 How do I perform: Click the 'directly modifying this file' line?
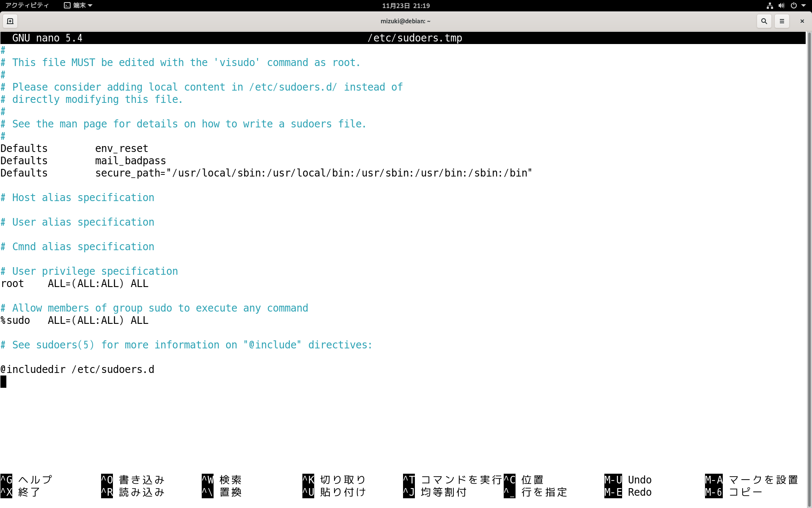92,99
